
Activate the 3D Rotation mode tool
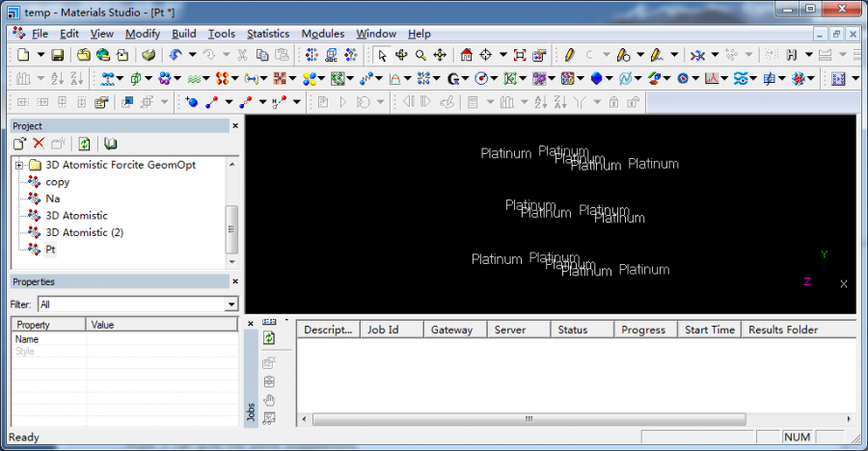[401, 55]
